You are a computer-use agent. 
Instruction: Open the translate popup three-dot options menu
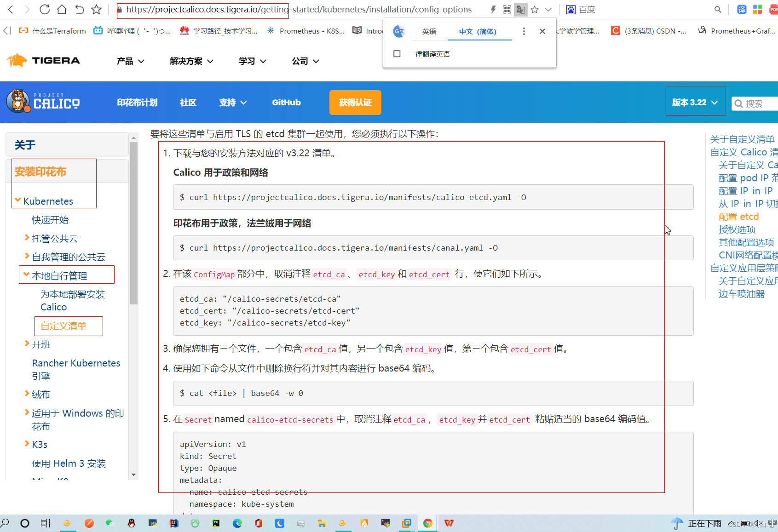tap(524, 31)
